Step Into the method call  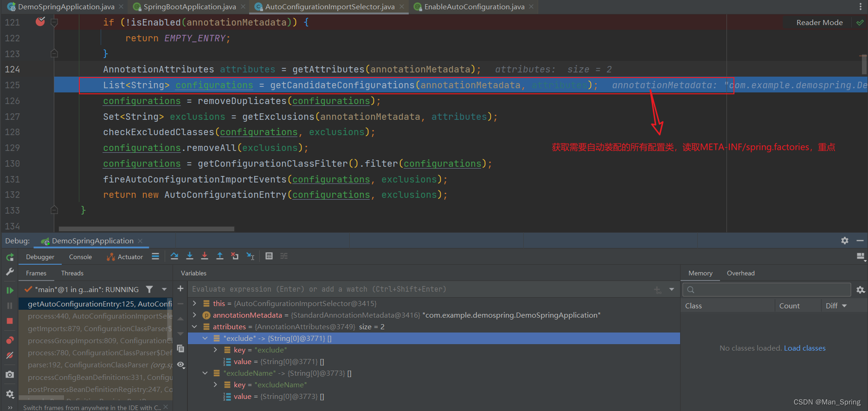190,256
